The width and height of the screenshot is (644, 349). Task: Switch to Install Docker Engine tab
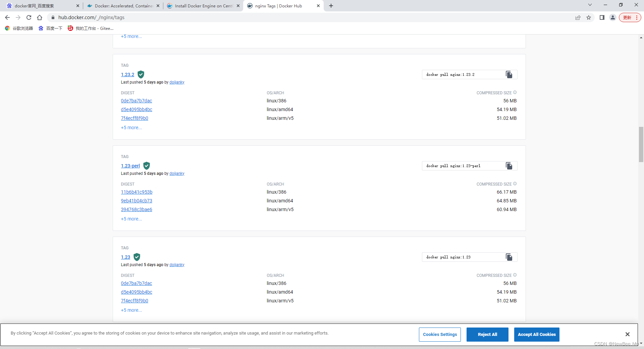tap(203, 6)
